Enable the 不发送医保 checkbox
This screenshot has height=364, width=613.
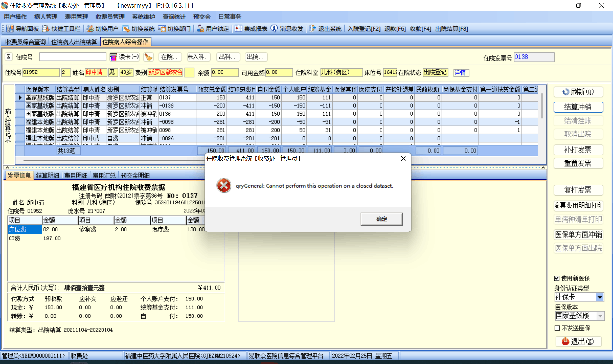coord(557,328)
